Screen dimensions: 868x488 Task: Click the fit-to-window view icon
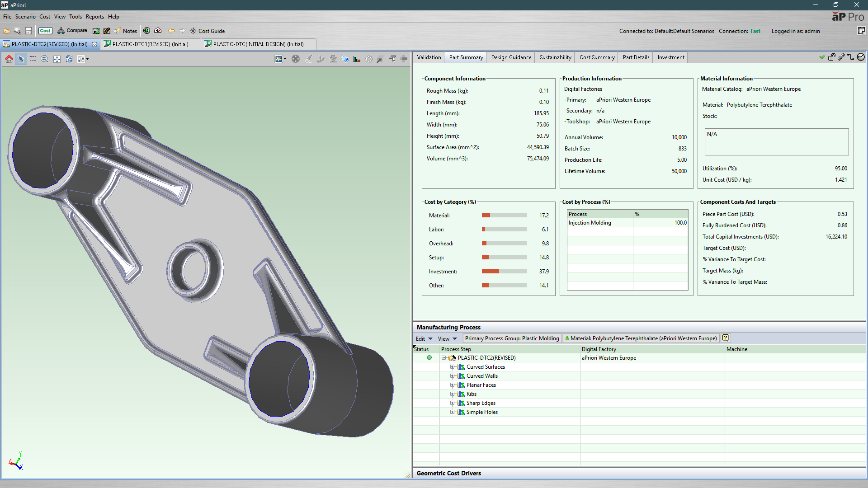(x=57, y=59)
